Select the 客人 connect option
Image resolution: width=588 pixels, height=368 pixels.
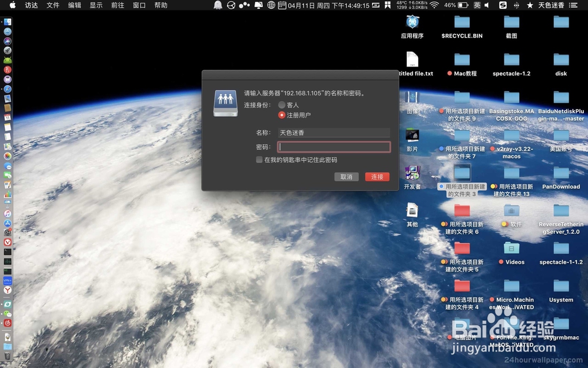click(x=282, y=105)
